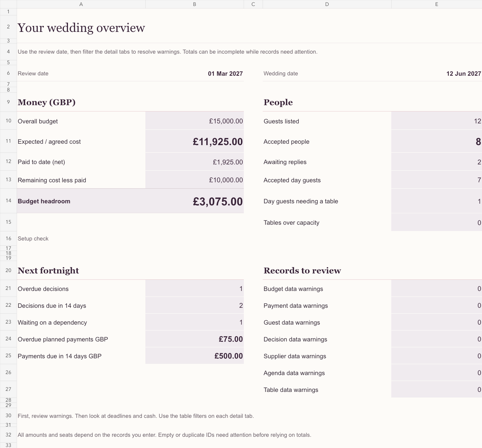
Task: Select column B header
Action: (x=194, y=4)
